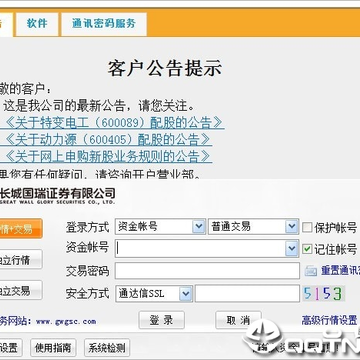Click the 登录 button
Viewport: 360px width, 360px height.
point(162,320)
